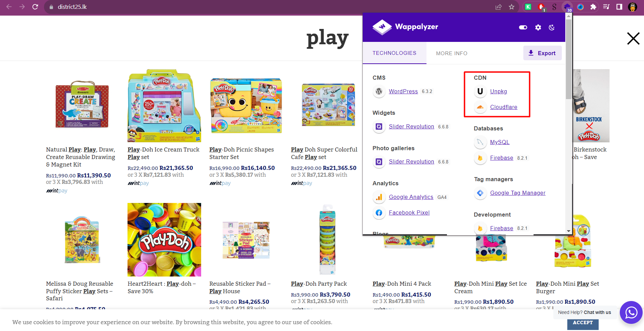Open Play-Doh Ice Cream Truck thumbnail
644x331 pixels.
[164, 106]
